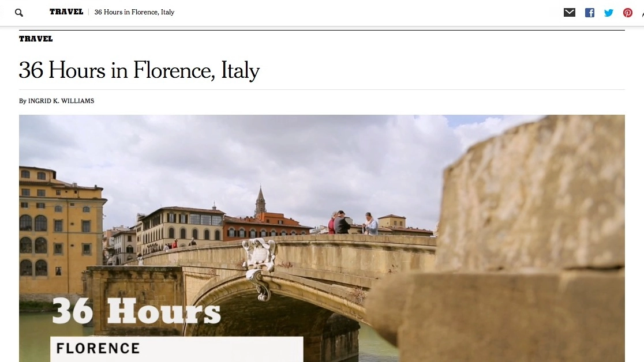Go to TRAVEL label above headline
Image resolution: width=644 pixels, height=362 pixels.
click(36, 39)
